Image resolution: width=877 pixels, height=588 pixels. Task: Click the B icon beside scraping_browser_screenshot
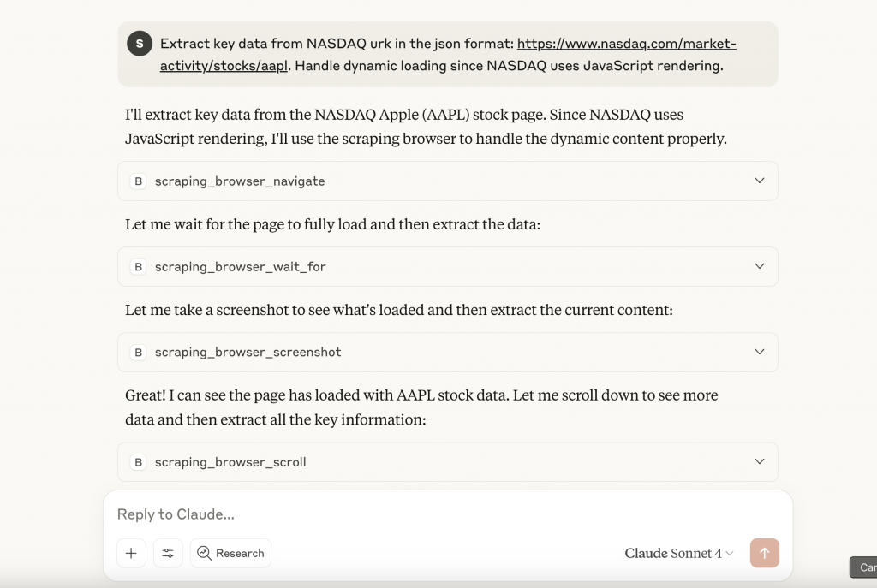click(x=137, y=353)
